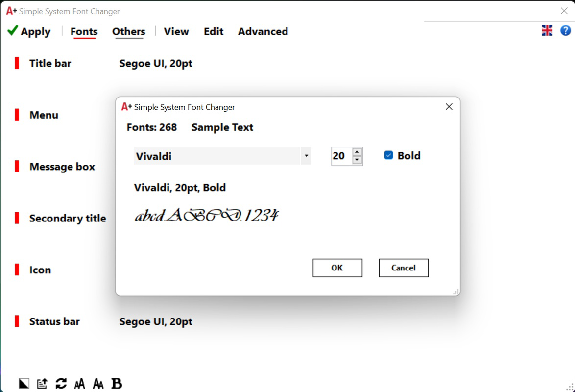
Task: Click the red marker beside Status bar
Action: point(17,321)
